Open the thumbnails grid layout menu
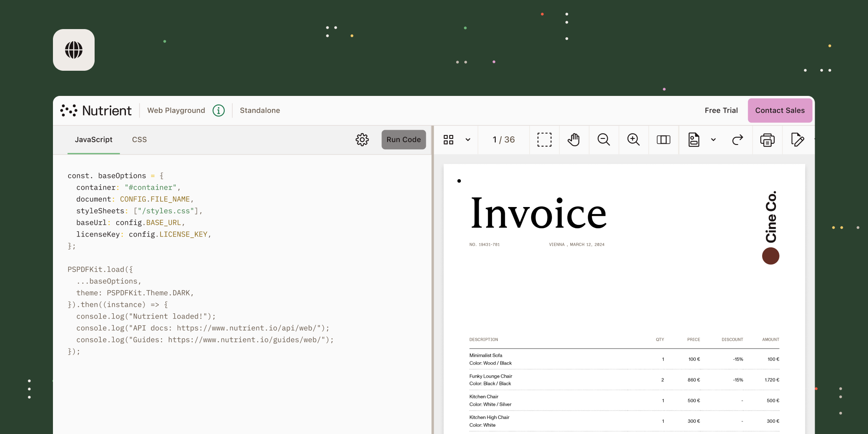868x434 pixels. [448, 140]
